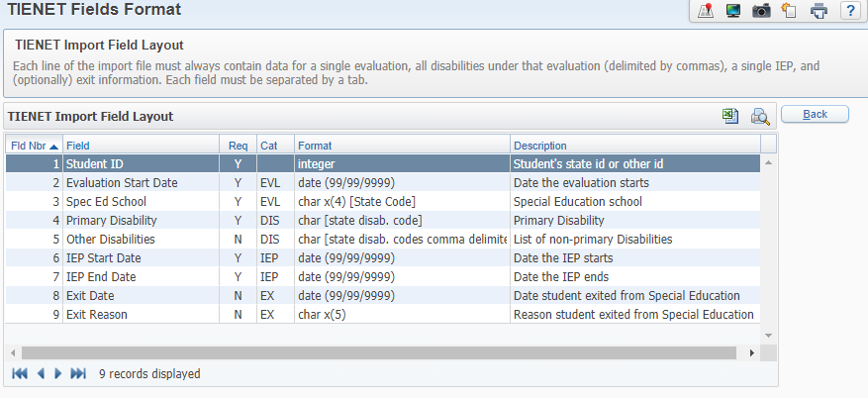
Task: Click the camera screenshot icon
Action: click(761, 11)
